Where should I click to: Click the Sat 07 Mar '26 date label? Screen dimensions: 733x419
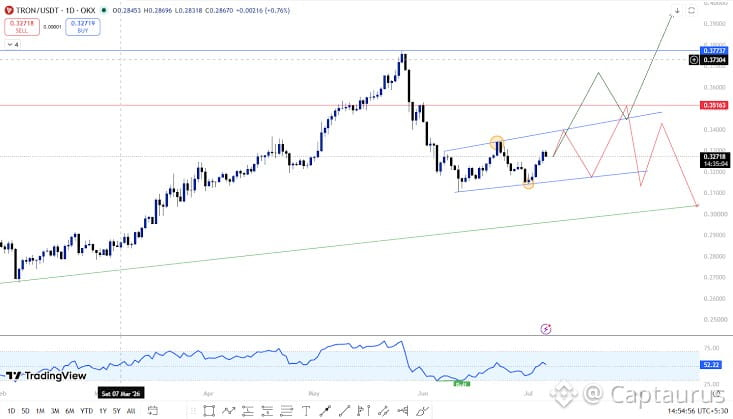point(121,394)
